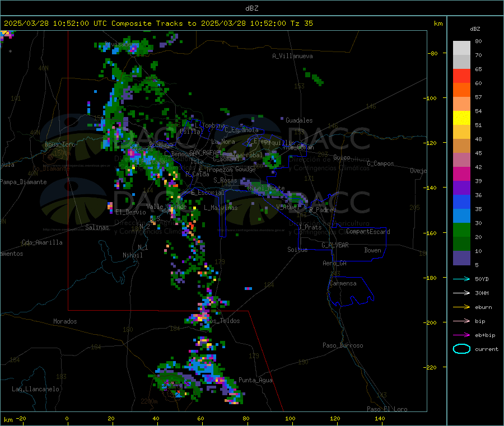Click the Salinas location label
504x426 pixels.
tap(97, 227)
